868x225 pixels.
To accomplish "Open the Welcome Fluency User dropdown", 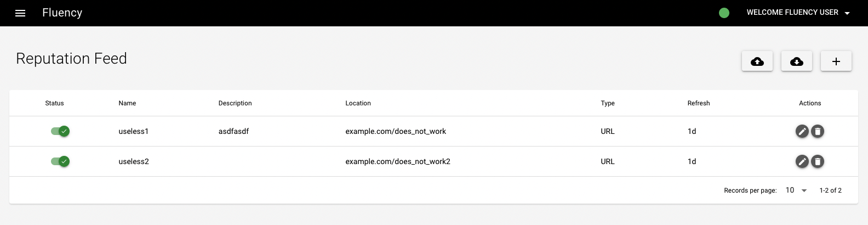I will 798,13.
